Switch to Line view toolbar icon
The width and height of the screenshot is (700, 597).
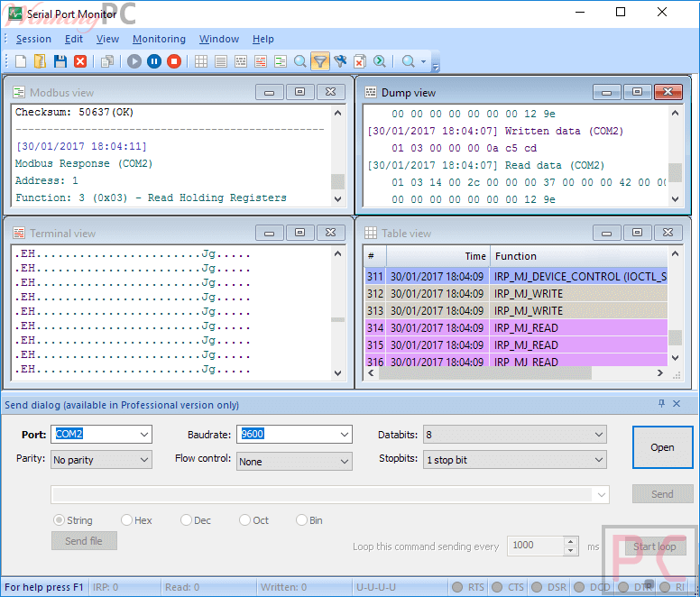click(220, 61)
